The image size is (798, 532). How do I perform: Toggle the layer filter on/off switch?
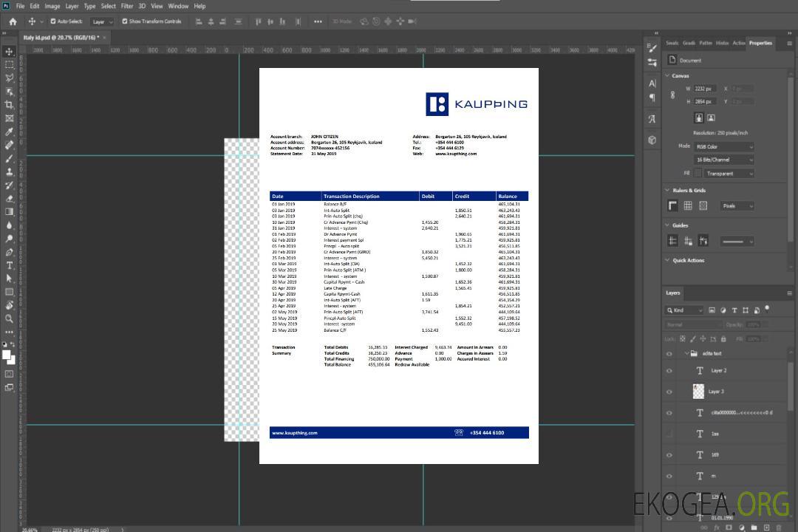tap(767, 309)
